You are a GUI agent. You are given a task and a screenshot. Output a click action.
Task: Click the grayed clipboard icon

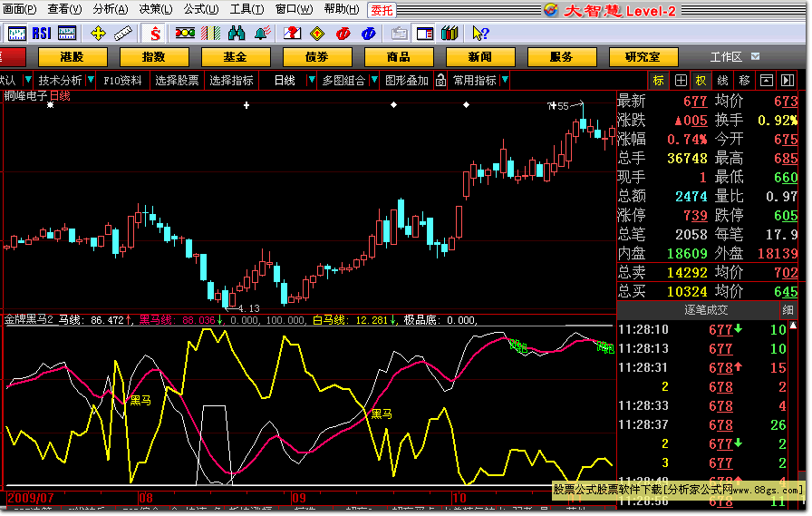[x=399, y=34]
